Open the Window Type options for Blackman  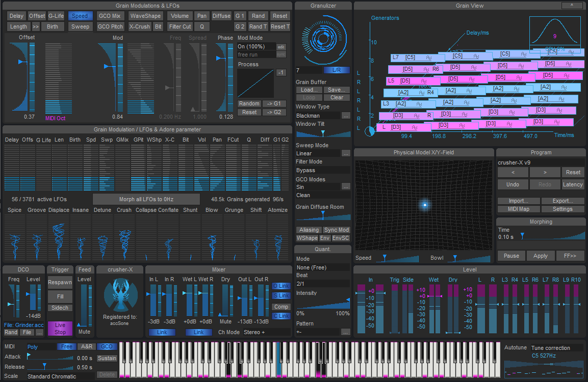(346, 116)
